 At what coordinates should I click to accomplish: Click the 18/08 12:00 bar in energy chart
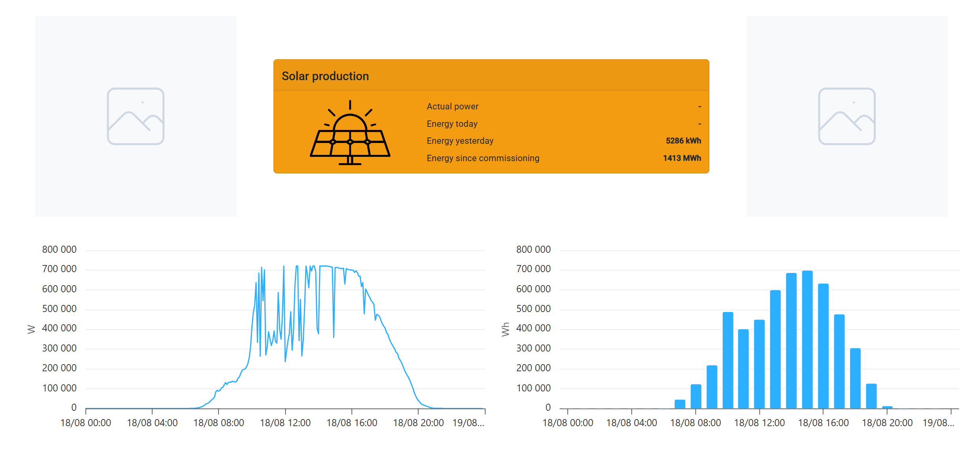point(759,363)
